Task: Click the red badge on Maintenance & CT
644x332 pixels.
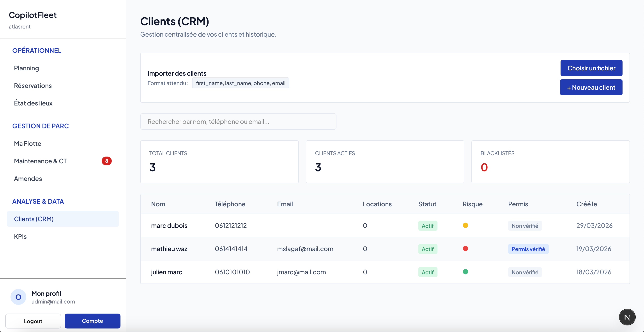Action: click(x=107, y=161)
